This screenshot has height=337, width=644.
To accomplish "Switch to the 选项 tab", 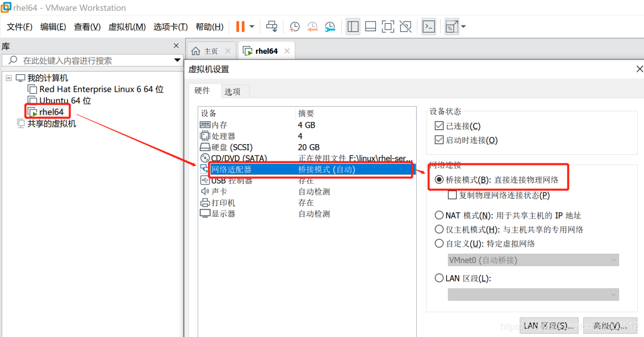I will pyautogui.click(x=232, y=91).
